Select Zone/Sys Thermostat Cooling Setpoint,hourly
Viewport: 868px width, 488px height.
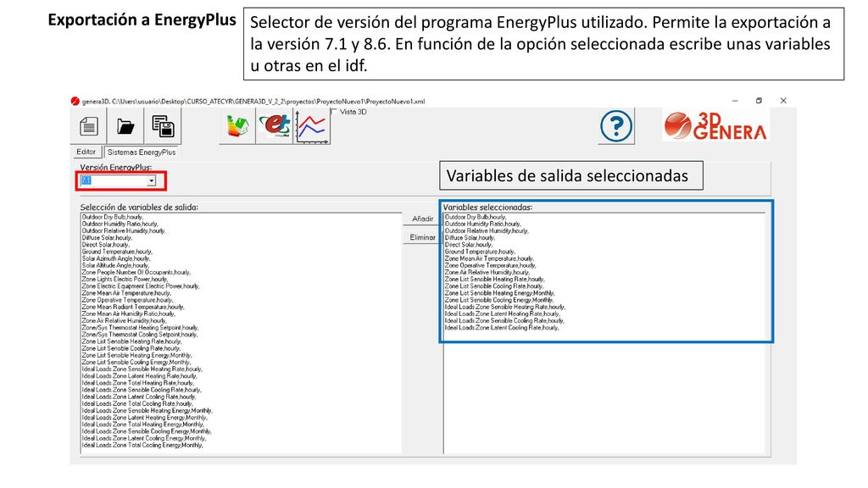click(x=140, y=335)
